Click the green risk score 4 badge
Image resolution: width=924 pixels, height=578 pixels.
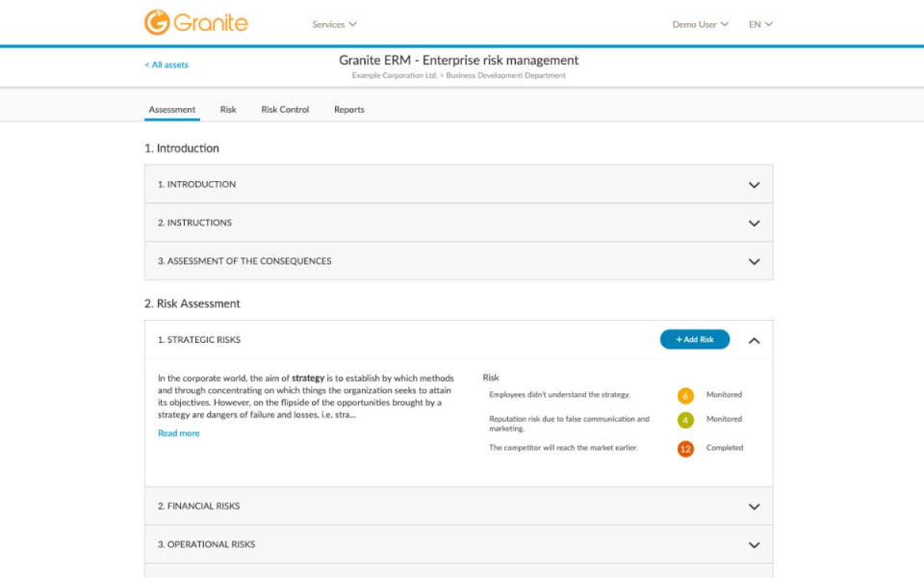tap(685, 420)
